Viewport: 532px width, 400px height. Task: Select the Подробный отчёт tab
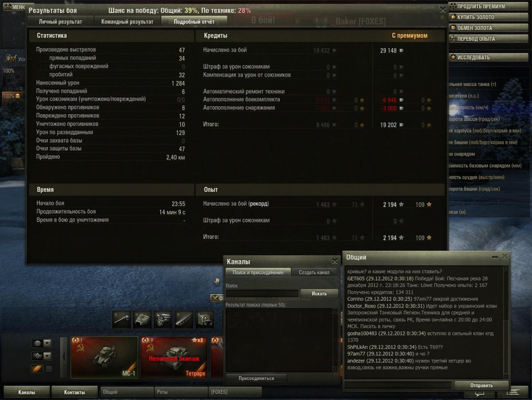coord(194,21)
